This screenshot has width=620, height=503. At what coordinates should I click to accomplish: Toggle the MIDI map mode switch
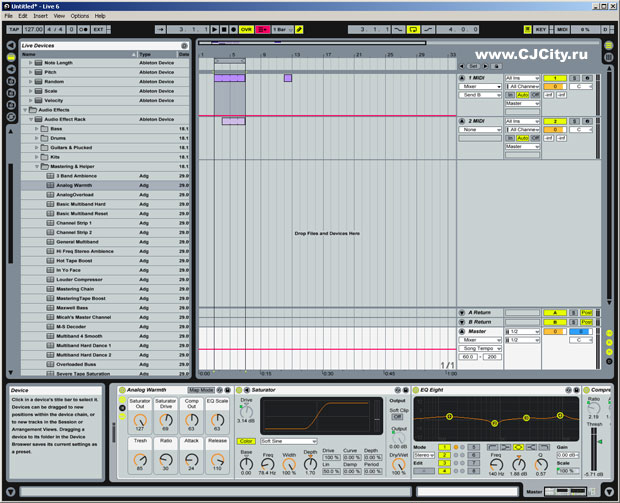pyautogui.click(x=562, y=29)
